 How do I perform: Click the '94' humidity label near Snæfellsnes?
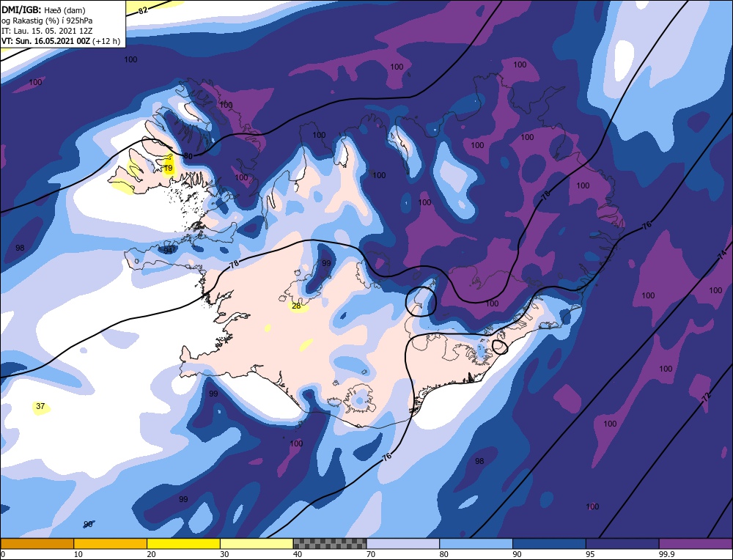(x=169, y=251)
